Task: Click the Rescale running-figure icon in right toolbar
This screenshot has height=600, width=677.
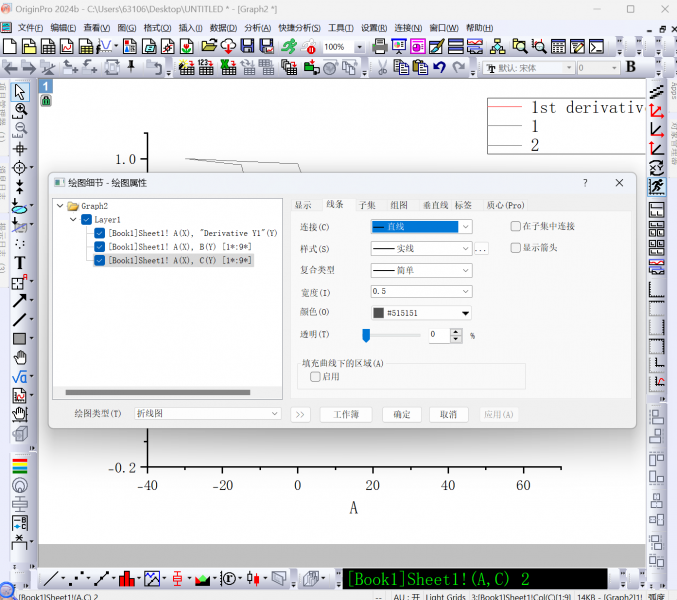Action: pos(656,187)
